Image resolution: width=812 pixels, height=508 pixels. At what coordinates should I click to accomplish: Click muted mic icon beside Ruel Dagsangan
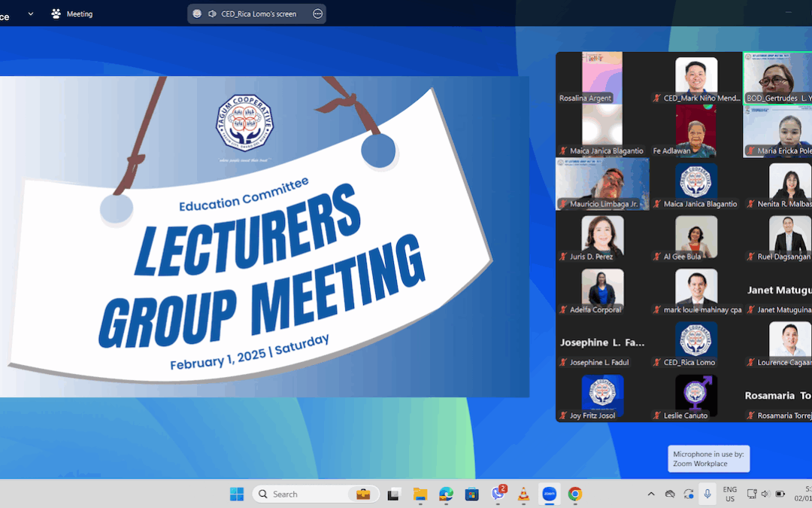tap(750, 257)
